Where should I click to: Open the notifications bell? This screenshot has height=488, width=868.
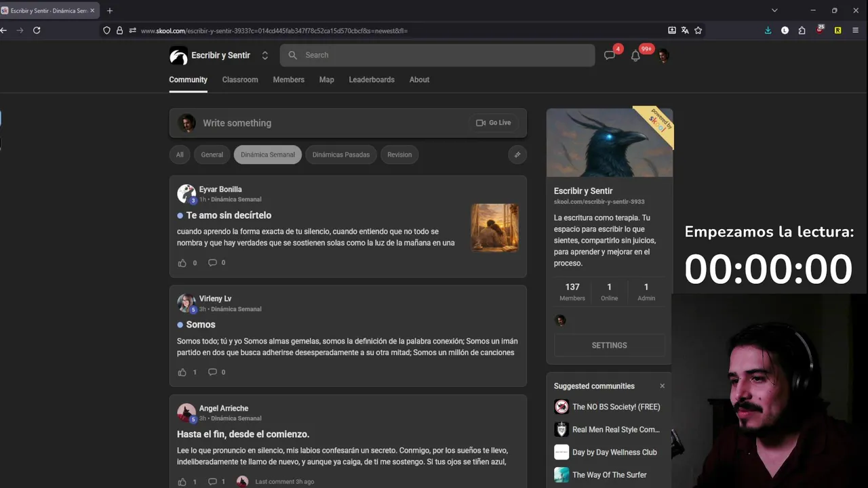coord(635,56)
